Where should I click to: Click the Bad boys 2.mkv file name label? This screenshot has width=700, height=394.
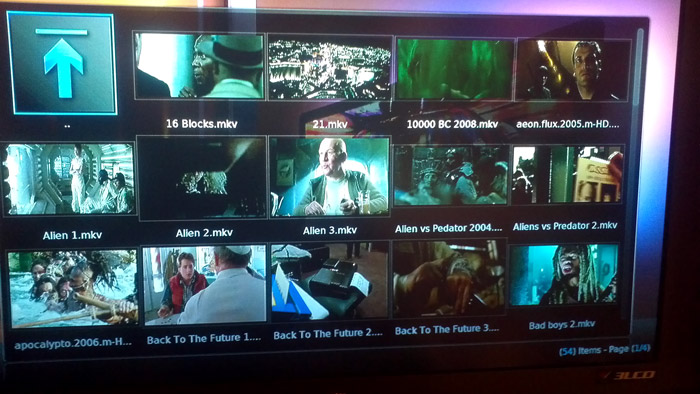tap(562, 325)
